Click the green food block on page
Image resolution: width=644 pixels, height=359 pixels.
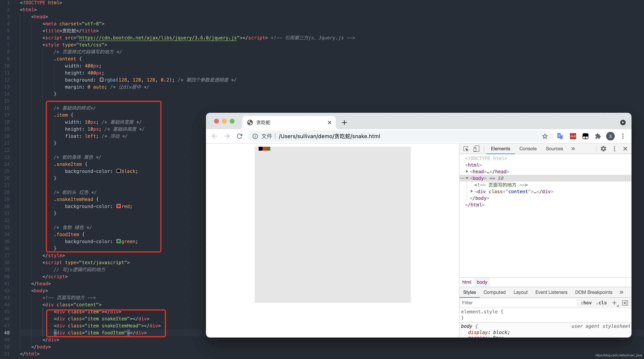pyautogui.click(x=268, y=149)
